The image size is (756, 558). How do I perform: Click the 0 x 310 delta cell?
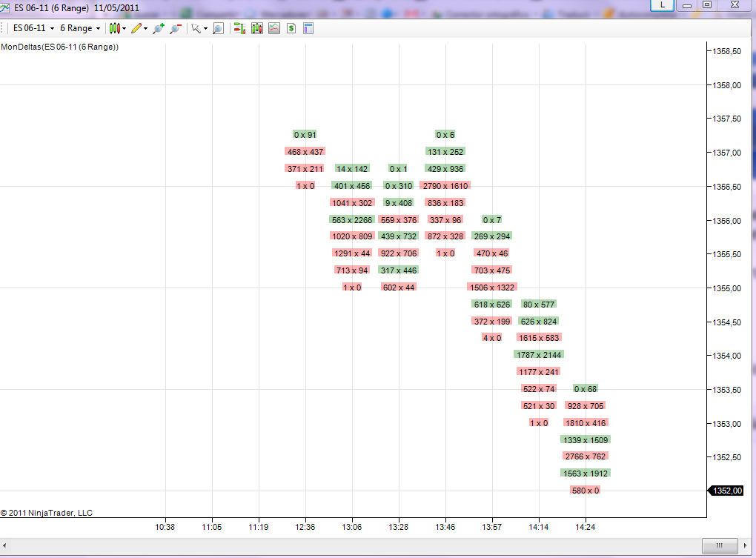[x=399, y=186]
